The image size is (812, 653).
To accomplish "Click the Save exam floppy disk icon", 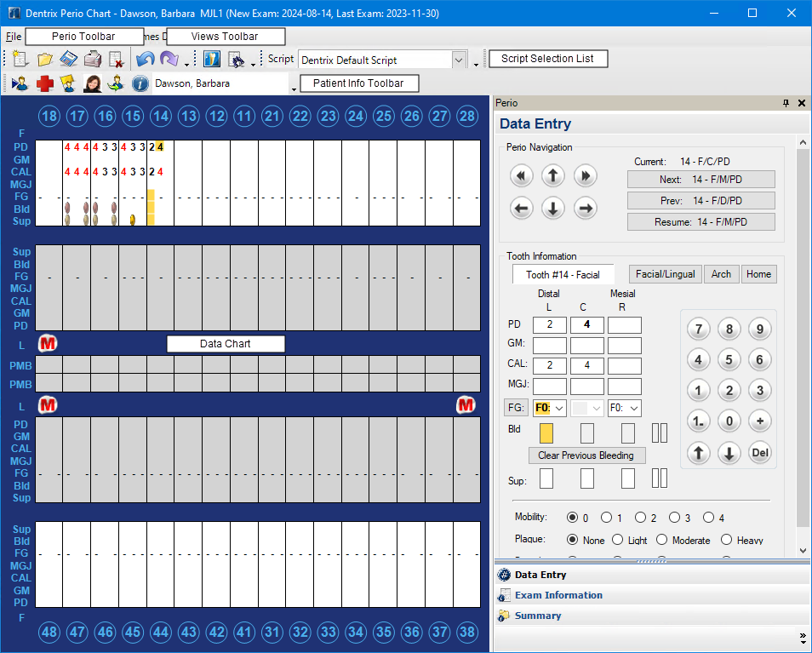I will coord(69,60).
